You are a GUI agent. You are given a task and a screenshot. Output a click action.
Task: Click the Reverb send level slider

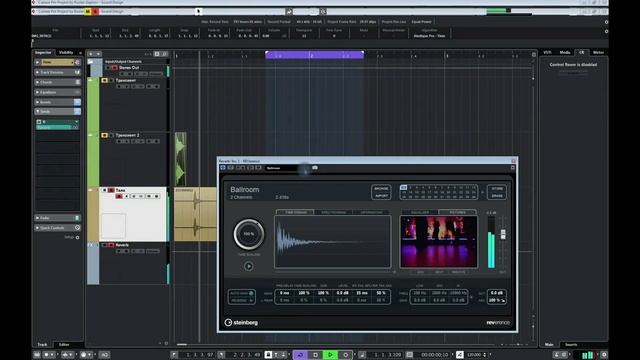[57, 127]
